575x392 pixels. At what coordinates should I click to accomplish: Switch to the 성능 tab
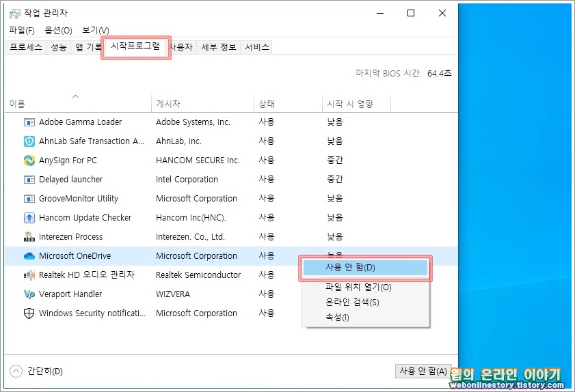coord(59,47)
